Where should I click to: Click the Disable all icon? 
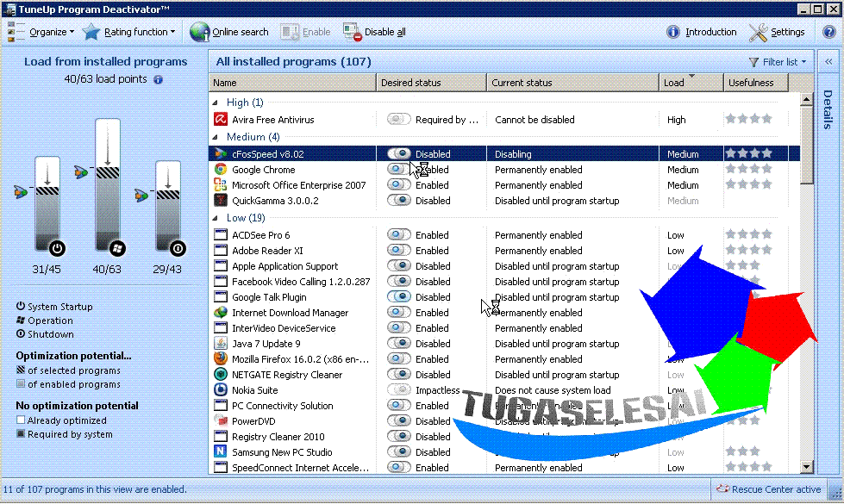(x=353, y=32)
